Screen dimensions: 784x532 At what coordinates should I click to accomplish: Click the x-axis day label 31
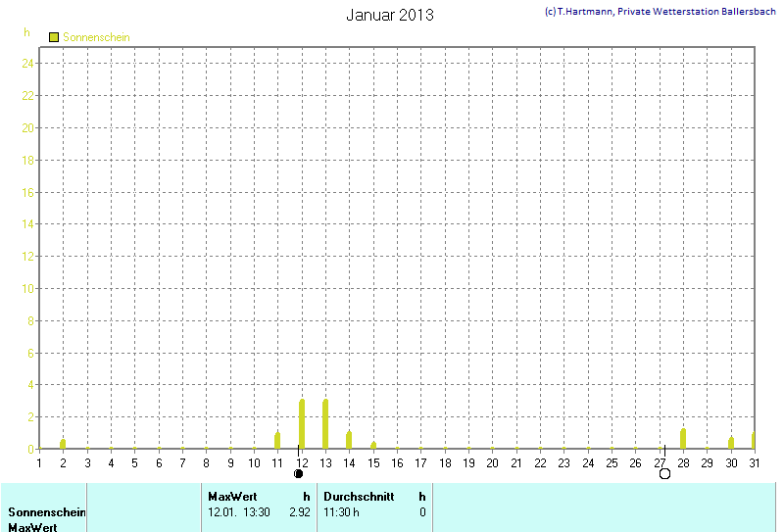tap(754, 463)
